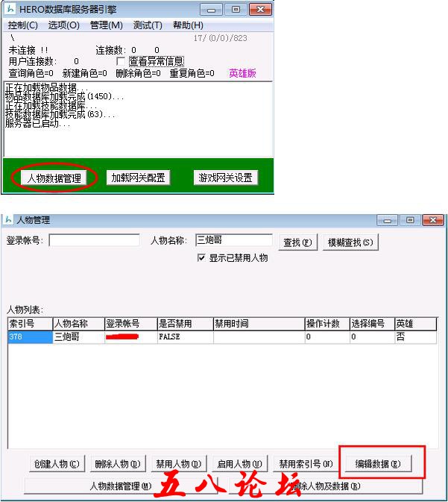Uncheck 显示已禁用人物 checkbox
This screenshot has height=502, width=448.
(201, 258)
